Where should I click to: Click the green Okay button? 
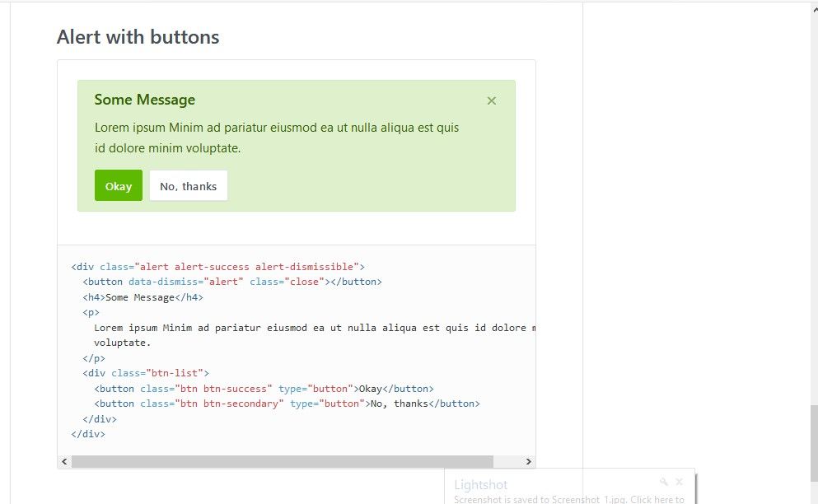[x=119, y=185]
